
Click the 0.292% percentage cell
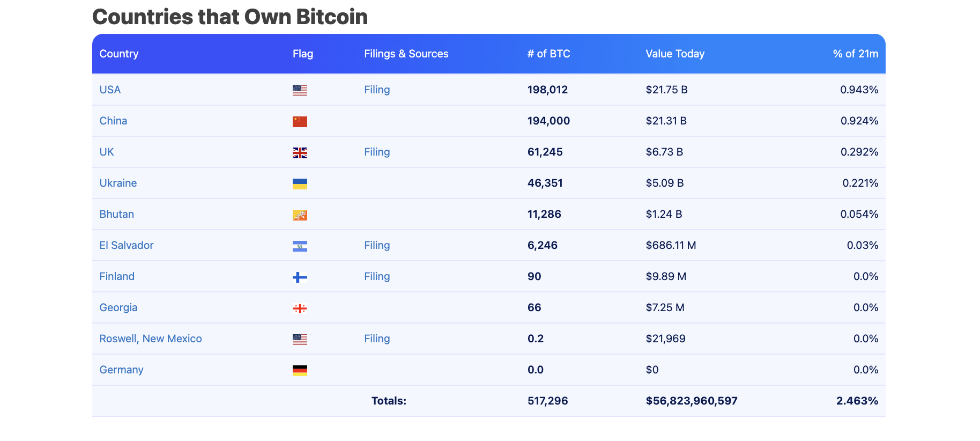859,152
